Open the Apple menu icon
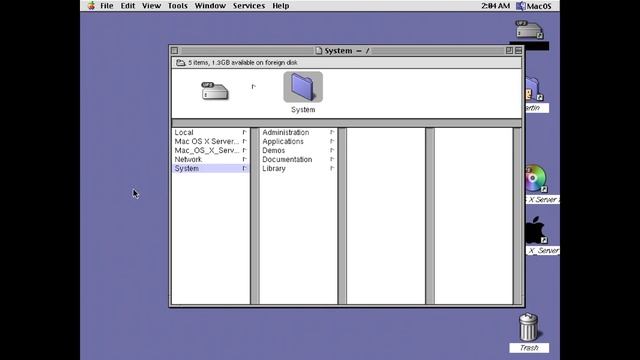This screenshot has height=360, width=640. [91, 6]
